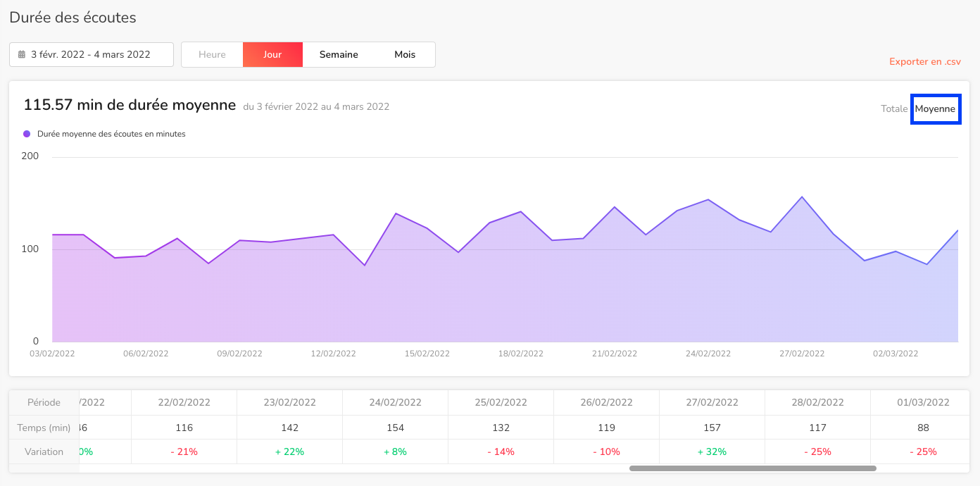980x486 pixels.
Task: Choose the Mois granularity tab
Action: [405, 55]
